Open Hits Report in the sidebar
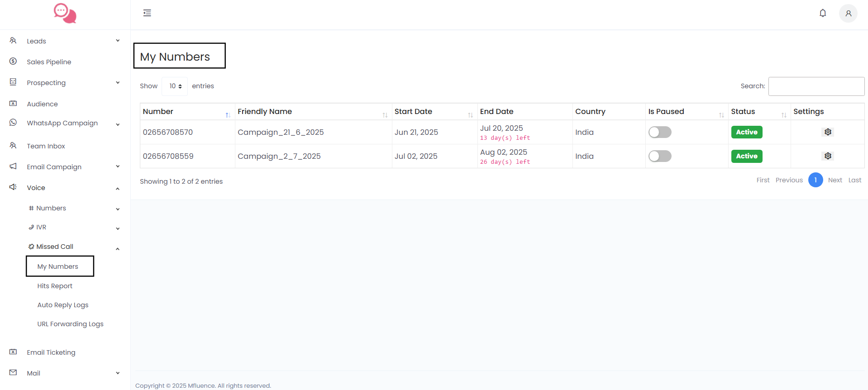This screenshot has width=868, height=390. pos(55,286)
